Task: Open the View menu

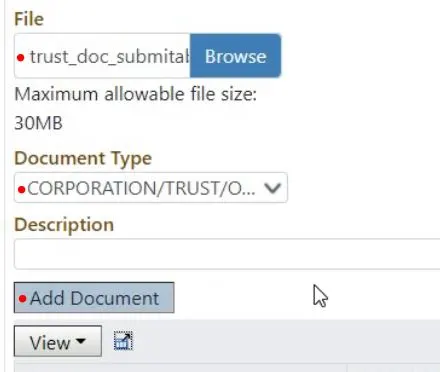Action: (x=58, y=341)
